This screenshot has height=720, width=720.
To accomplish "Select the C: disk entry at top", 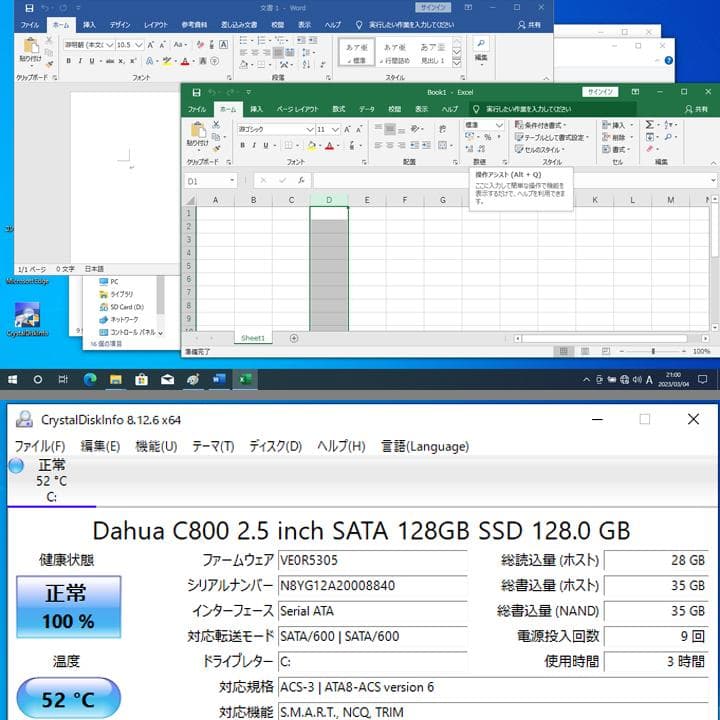I will pyautogui.click(x=51, y=481).
